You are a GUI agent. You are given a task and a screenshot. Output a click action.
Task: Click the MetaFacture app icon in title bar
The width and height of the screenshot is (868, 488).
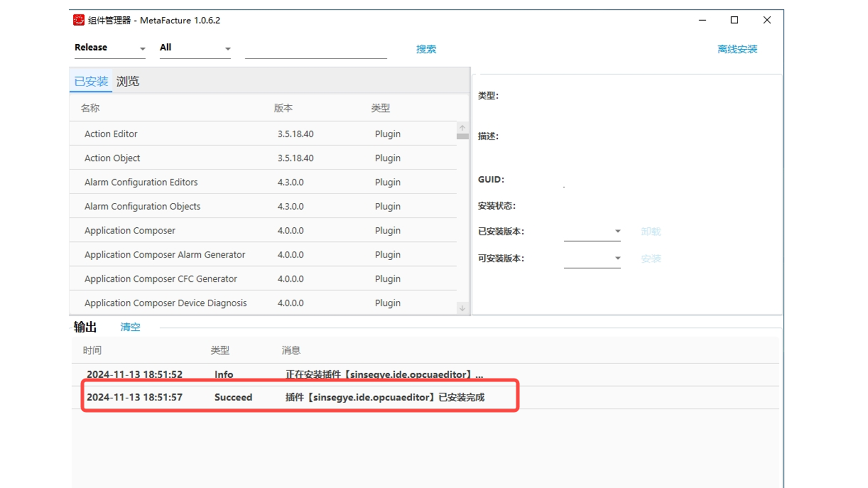pos(79,20)
